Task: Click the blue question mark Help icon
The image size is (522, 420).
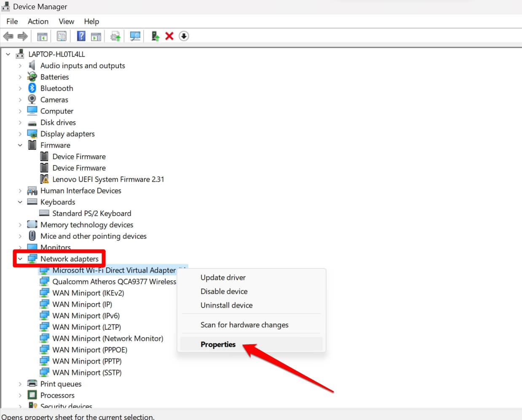Action: [x=81, y=36]
